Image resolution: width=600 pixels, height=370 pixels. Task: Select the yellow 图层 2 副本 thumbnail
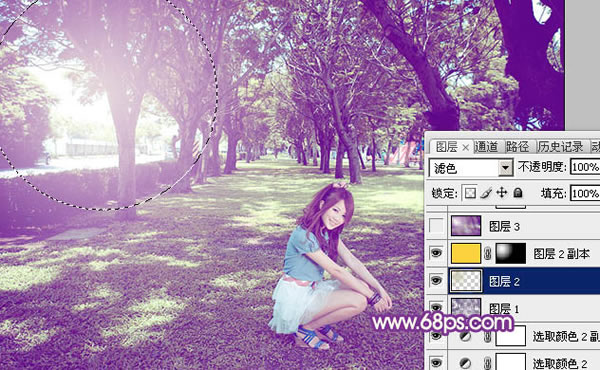click(x=466, y=253)
